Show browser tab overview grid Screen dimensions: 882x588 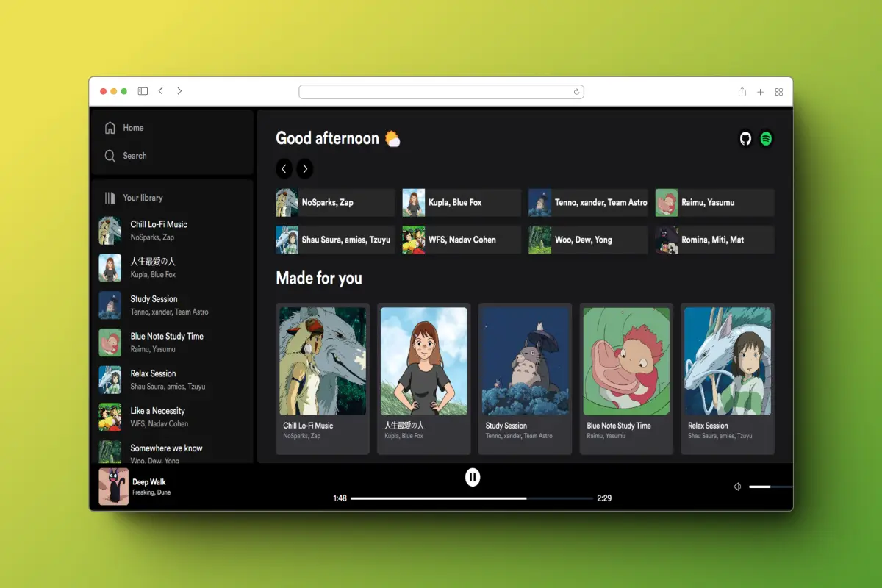coord(779,92)
